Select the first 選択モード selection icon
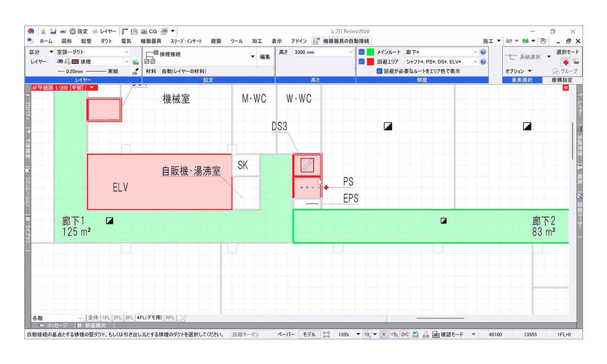607x364 pixels. (x=565, y=63)
